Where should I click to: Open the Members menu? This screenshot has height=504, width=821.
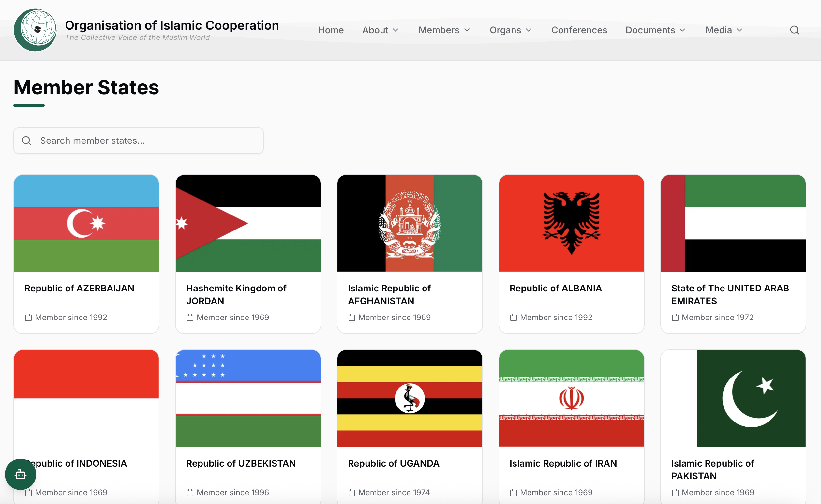point(444,30)
